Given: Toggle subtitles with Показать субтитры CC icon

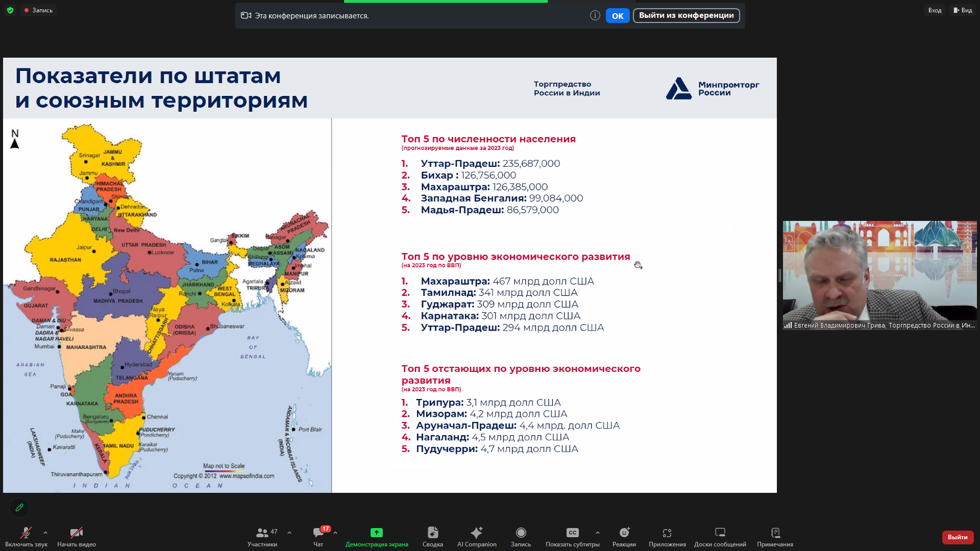Looking at the screenshot, I should (572, 533).
